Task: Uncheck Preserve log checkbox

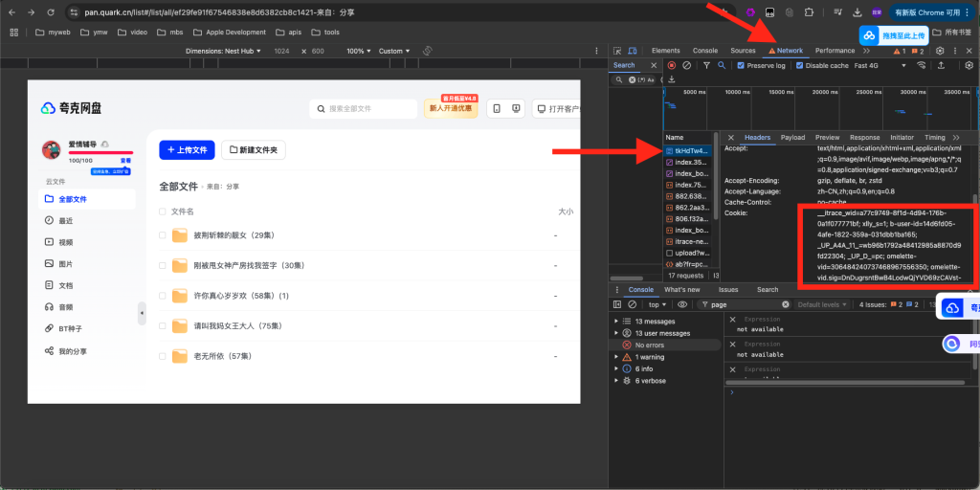Action: coord(741,65)
